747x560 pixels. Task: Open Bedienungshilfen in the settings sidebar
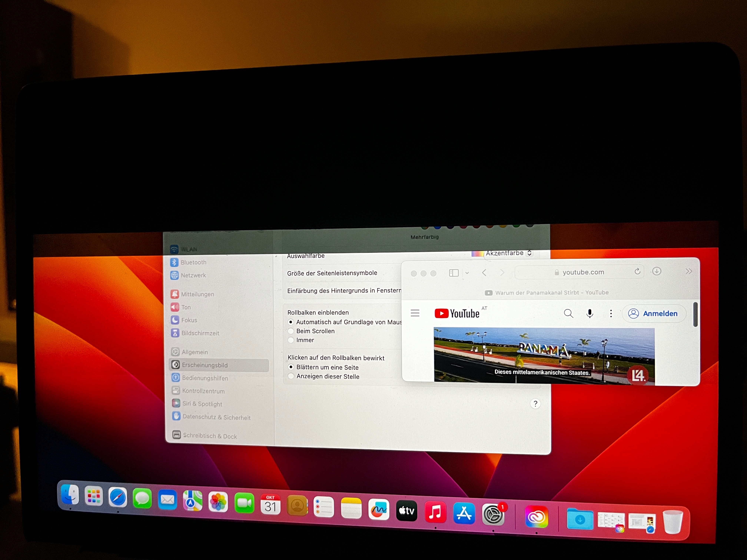click(205, 378)
